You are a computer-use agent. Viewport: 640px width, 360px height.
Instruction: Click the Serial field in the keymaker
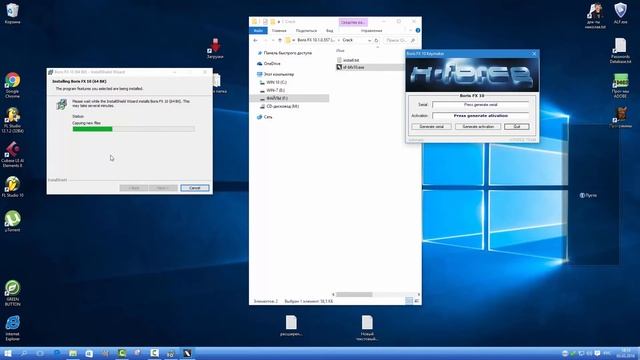click(480, 105)
